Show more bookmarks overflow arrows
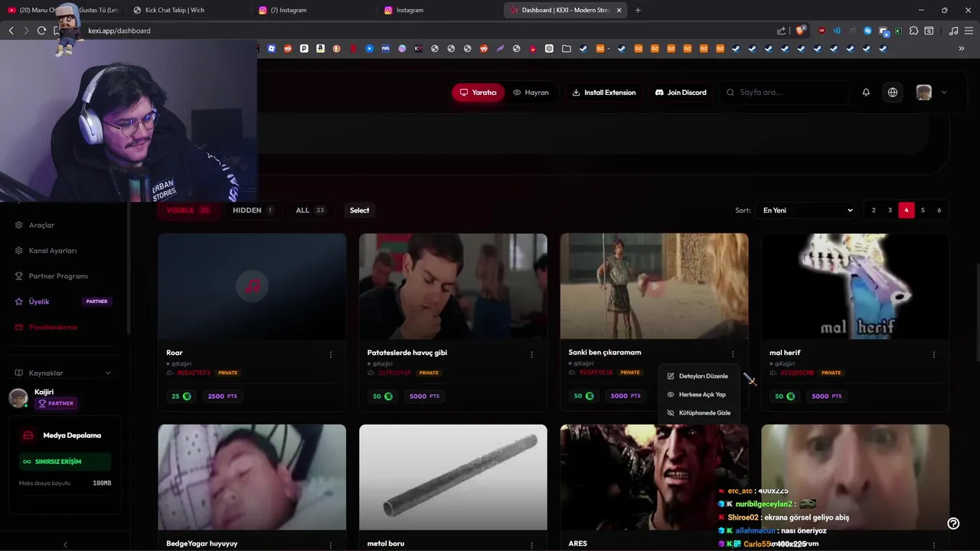This screenshot has width=980, height=551. point(962,48)
